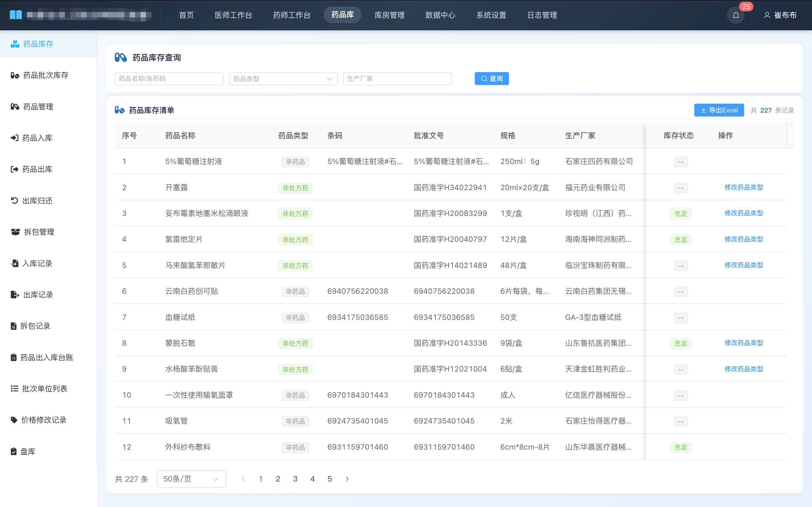Click the 药品出库 exit icon
This screenshot has height=507, width=812.
pos(14,169)
